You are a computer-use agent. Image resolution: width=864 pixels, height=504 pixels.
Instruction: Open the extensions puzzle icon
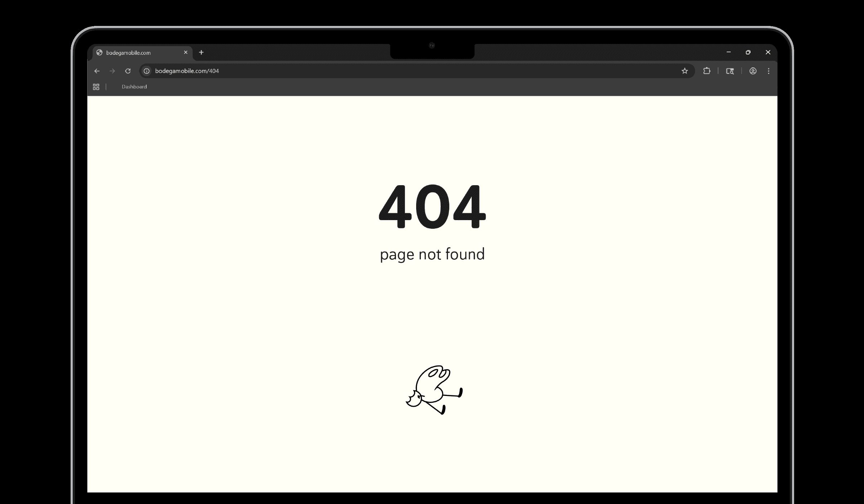707,71
